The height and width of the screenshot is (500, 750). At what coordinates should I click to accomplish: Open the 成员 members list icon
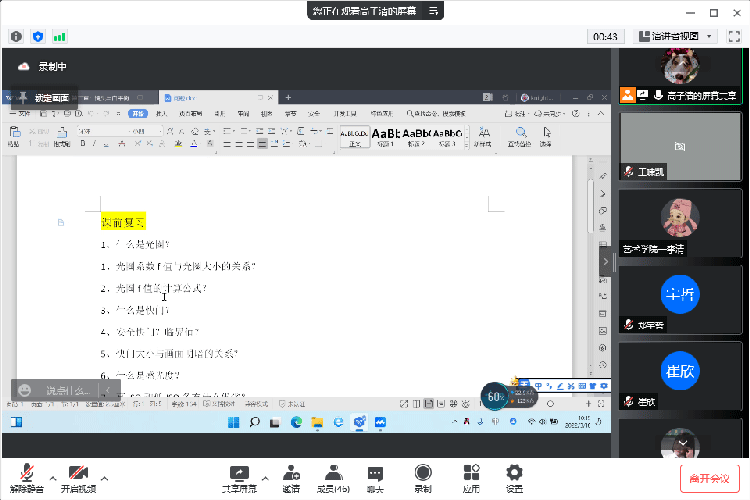click(332, 473)
